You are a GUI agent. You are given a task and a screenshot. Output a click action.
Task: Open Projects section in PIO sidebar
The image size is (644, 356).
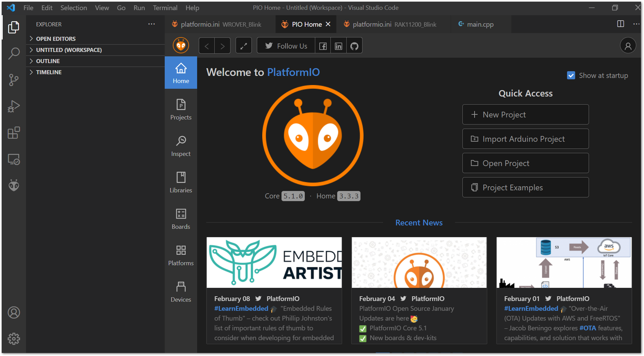(181, 109)
